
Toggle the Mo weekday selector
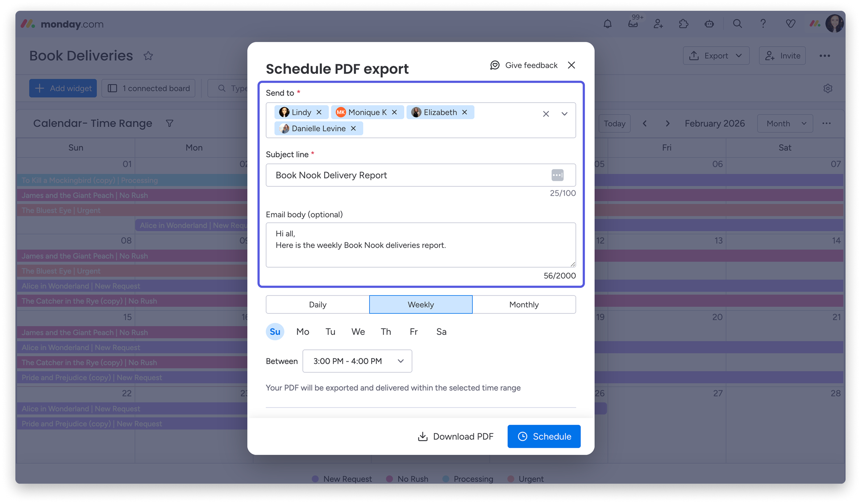click(303, 332)
